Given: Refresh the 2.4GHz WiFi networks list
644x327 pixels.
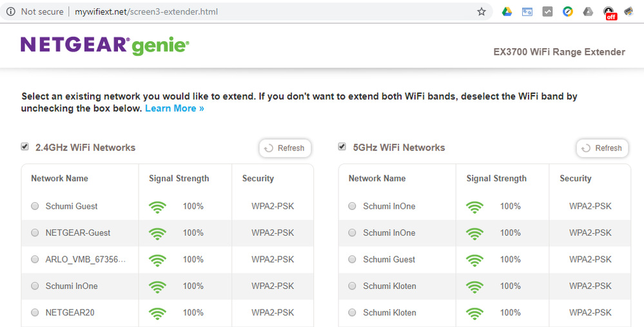Looking at the screenshot, I should (x=285, y=148).
